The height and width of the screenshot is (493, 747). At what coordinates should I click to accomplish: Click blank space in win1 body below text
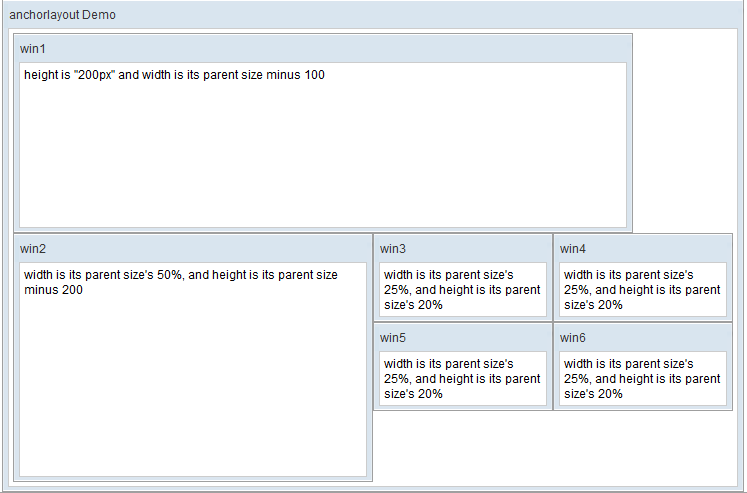tap(320, 160)
